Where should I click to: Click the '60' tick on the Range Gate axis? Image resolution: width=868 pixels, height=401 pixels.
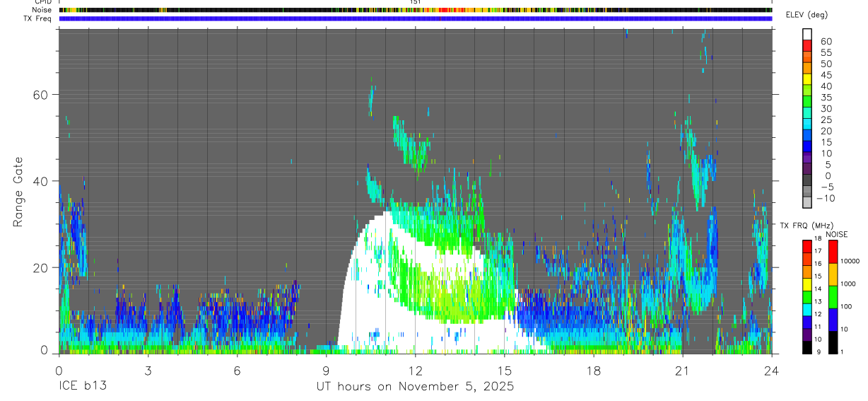(42, 95)
